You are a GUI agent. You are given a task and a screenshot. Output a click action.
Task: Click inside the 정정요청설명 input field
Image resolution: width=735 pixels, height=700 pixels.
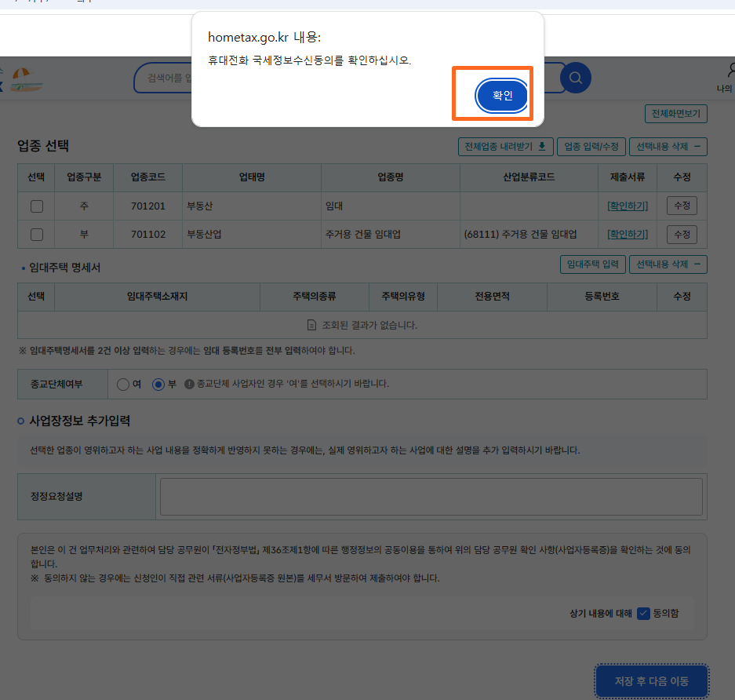coord(431,496)
